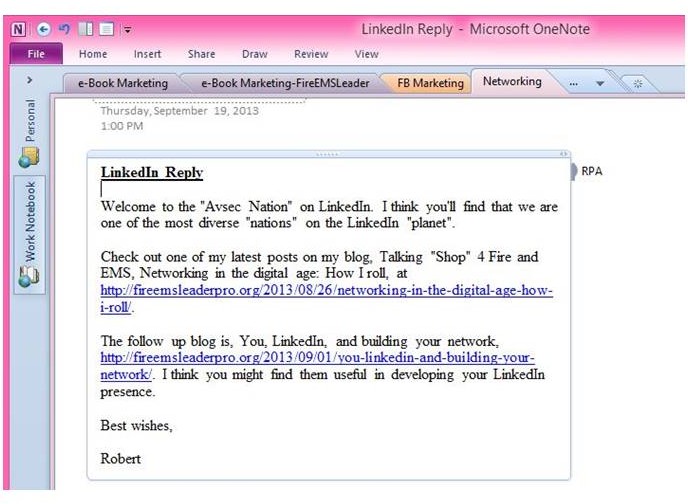Click the Full Page View icon
Viewport: 688px width, 504px height.
[x=106, y=29]
